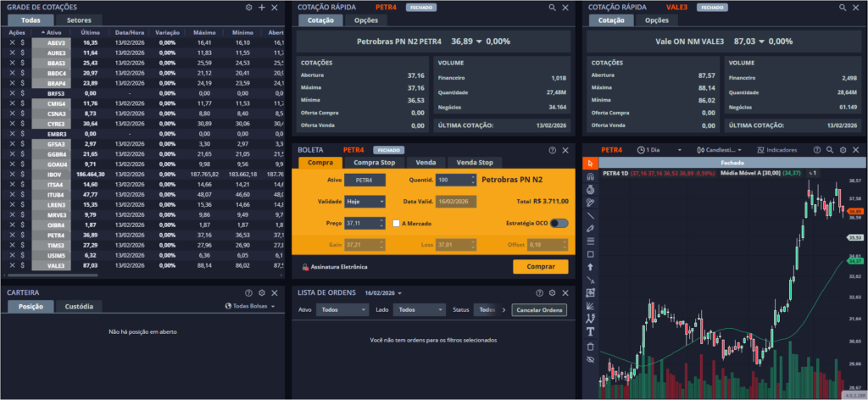The height and width of the screenshot is (400, 868).
Task: Toggle the Estratégia OCO switch
Action: (x=559, y=224)
